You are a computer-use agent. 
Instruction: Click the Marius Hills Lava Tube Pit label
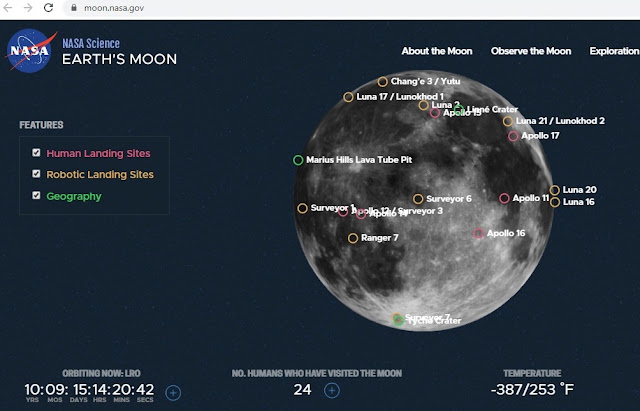click(x=359, y=160)
